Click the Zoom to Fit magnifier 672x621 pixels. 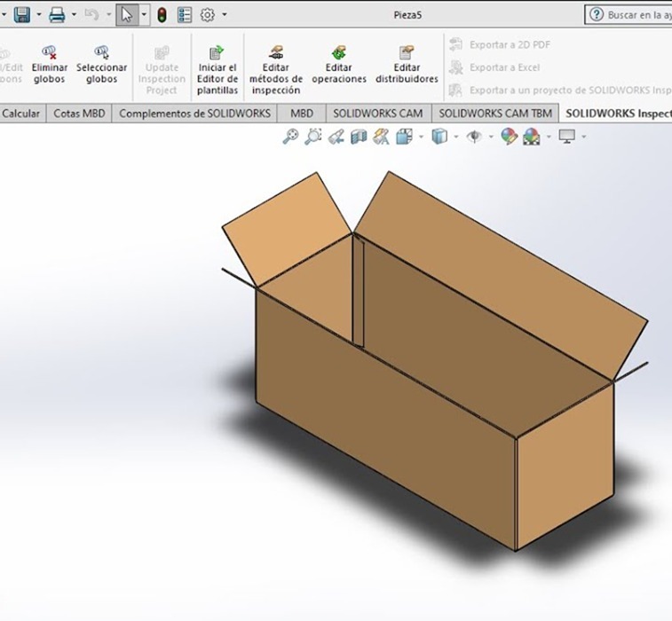pyautogui.click(x=290, y=136)
